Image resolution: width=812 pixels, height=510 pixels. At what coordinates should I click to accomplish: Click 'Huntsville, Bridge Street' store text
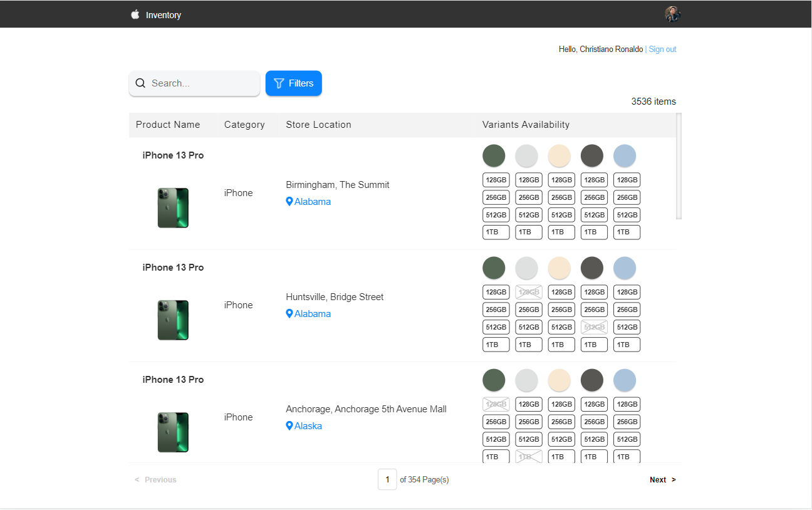(335, 297)
